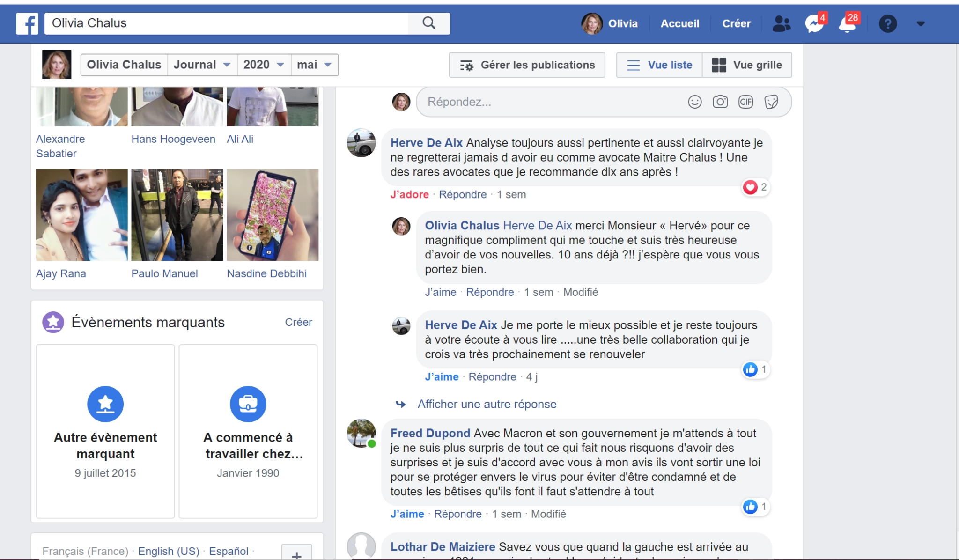The height and width of the screenshot is (560, 959).
Task: Go to Accueil in the top bar
Action: pos(679,23)
